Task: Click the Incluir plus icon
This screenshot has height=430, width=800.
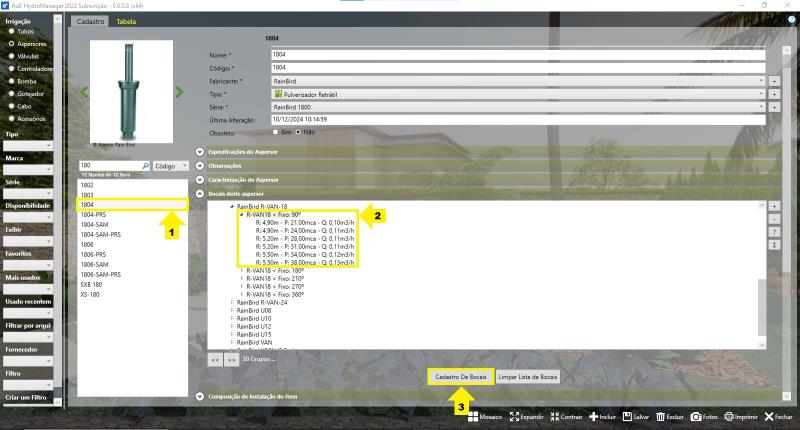Action: pyautogui.click(x=593, y=417)
